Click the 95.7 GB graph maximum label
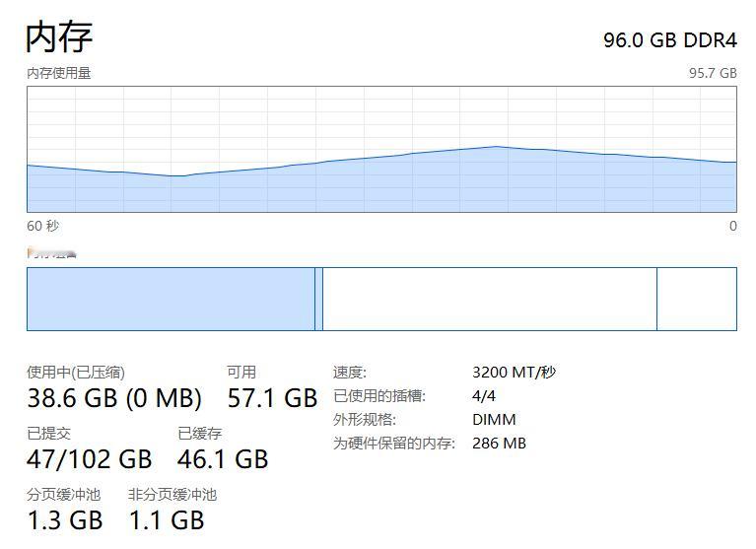 [x=713, y=73]
